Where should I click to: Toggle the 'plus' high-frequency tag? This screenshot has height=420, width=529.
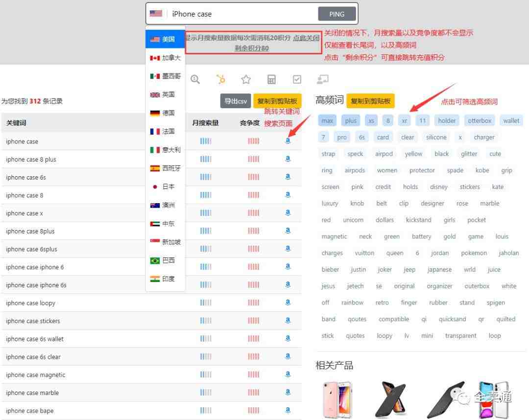(351, 121)
